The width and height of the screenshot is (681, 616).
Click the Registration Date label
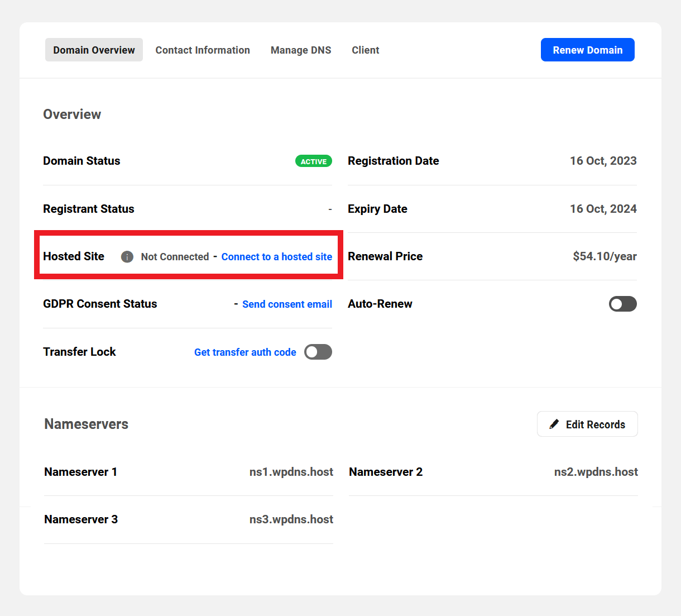click(394, 161)
